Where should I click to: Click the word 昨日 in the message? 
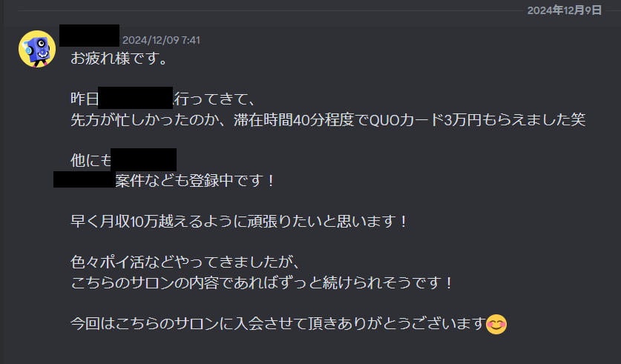tap(85, 99)
